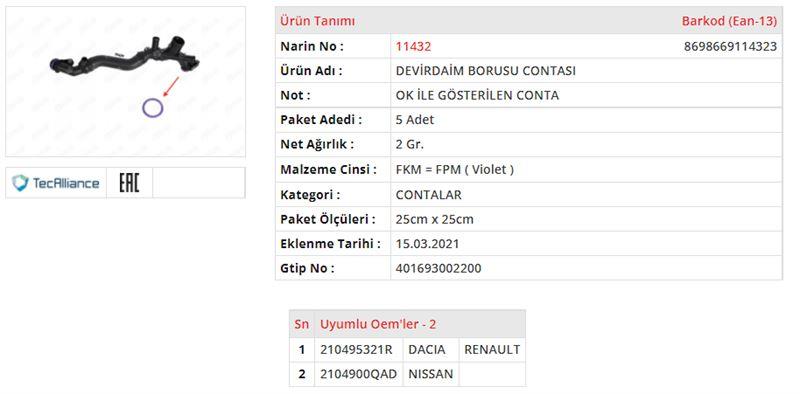This screenshot has width=800, height=394.
Task: Select barcode number 8698669114323
Action: point(730,46)
